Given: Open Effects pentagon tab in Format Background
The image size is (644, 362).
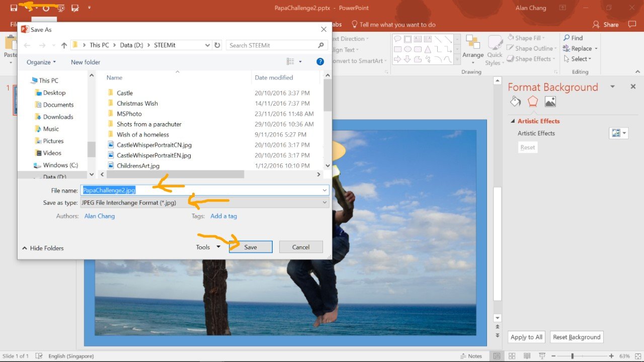Looking at the screenshot, I should 533,102.
